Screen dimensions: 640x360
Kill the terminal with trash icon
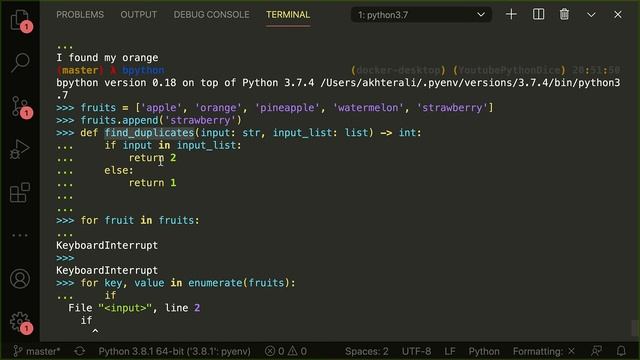(x=564, y=15)
